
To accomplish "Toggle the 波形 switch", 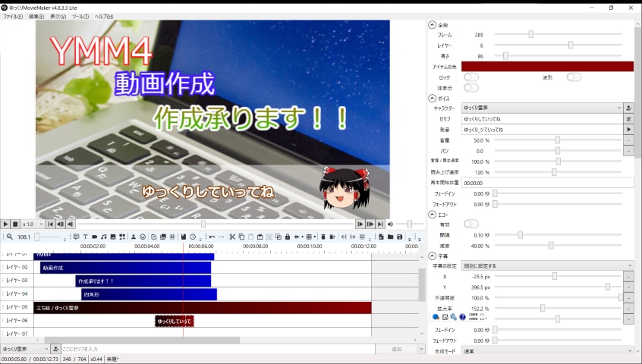I will pos(574,77).
